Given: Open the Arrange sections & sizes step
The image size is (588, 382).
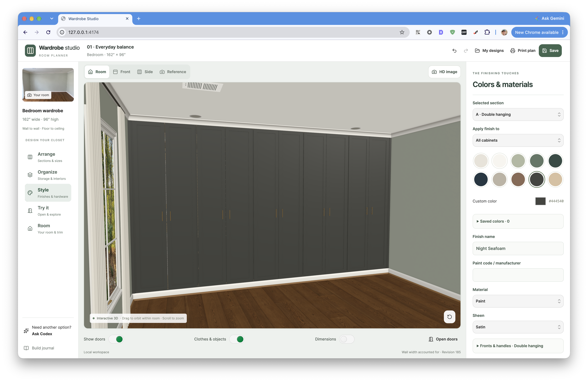Looking at the screenshot, I should tap(48, 157).
